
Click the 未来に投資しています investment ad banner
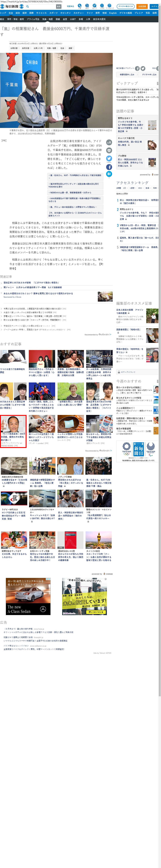click(x=84, y=596)
